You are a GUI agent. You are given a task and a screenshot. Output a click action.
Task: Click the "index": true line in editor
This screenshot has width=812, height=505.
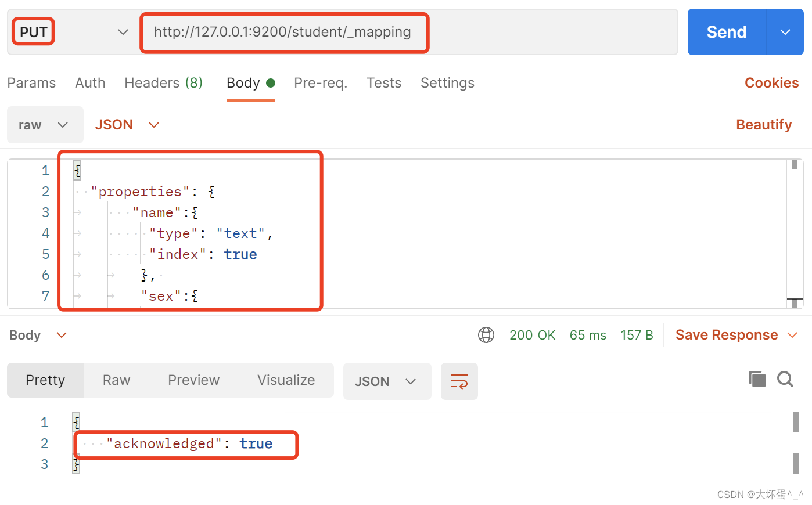203,254
